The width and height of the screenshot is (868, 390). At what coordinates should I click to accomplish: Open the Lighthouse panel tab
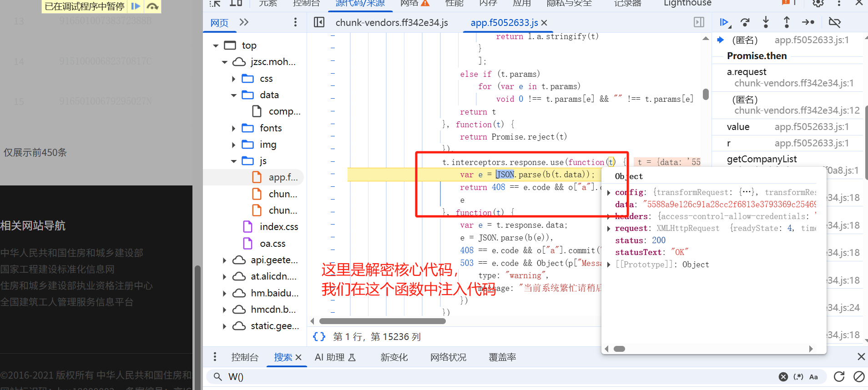[x=687, y=3]
